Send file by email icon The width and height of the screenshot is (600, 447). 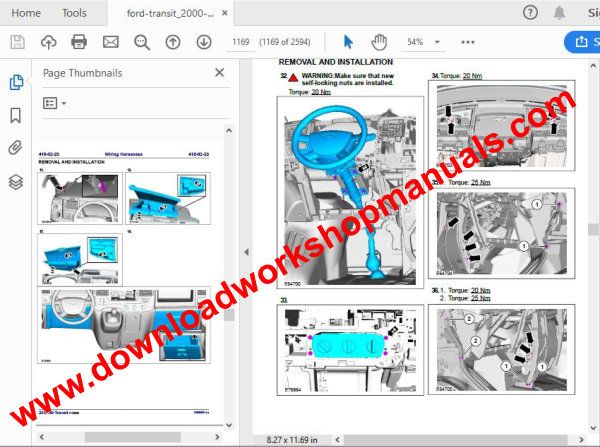[x=111, y=42]
